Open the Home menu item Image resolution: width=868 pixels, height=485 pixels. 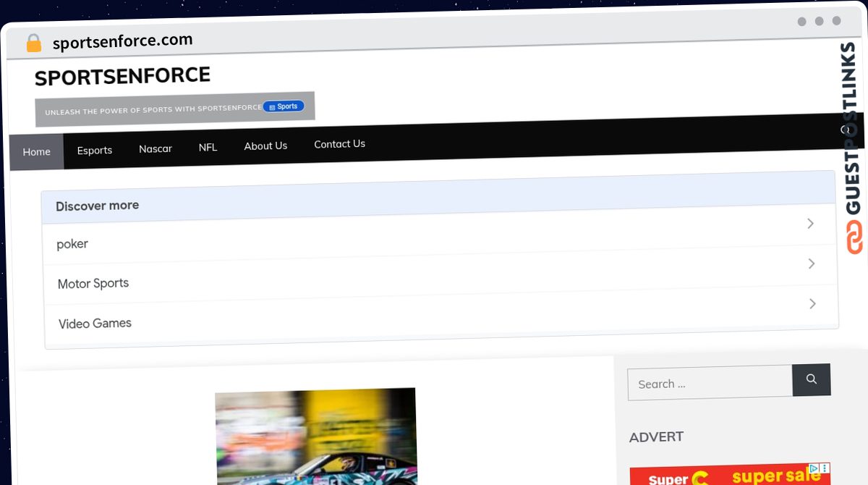tap(37, 152)
